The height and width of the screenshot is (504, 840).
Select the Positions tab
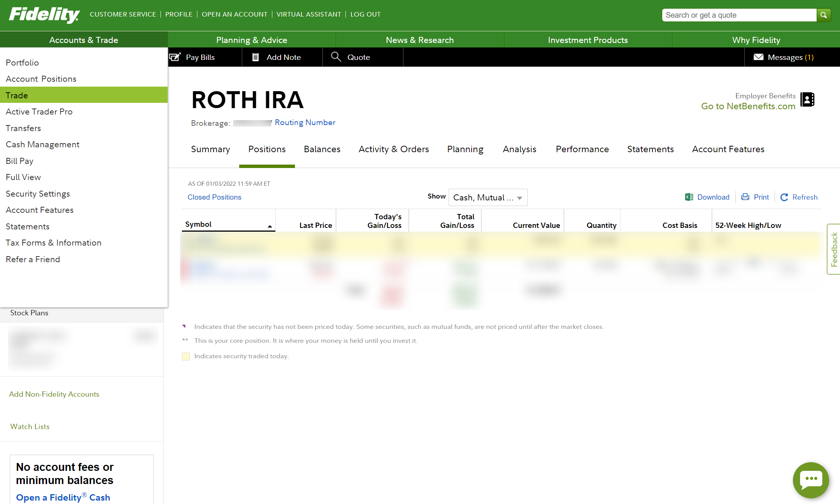[267, 149]
